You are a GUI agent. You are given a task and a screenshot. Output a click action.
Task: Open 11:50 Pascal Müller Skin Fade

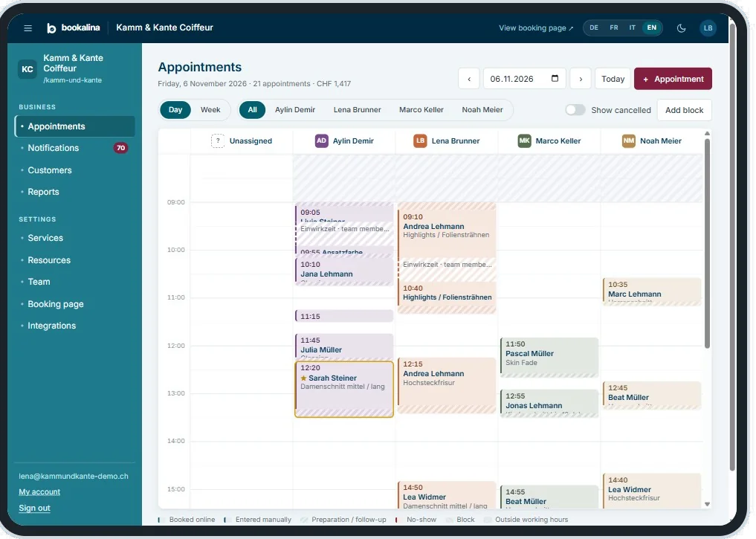click(x=549, y=358)
